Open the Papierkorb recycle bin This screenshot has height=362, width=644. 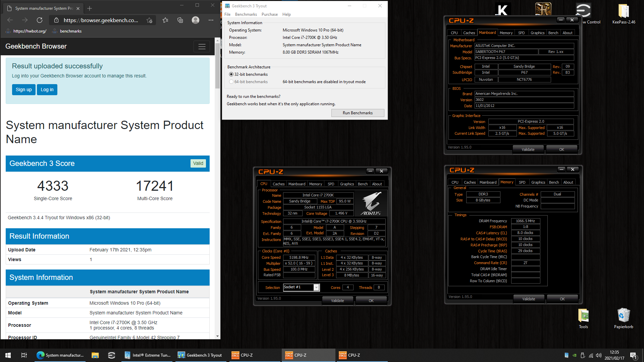tap(624, 318)
